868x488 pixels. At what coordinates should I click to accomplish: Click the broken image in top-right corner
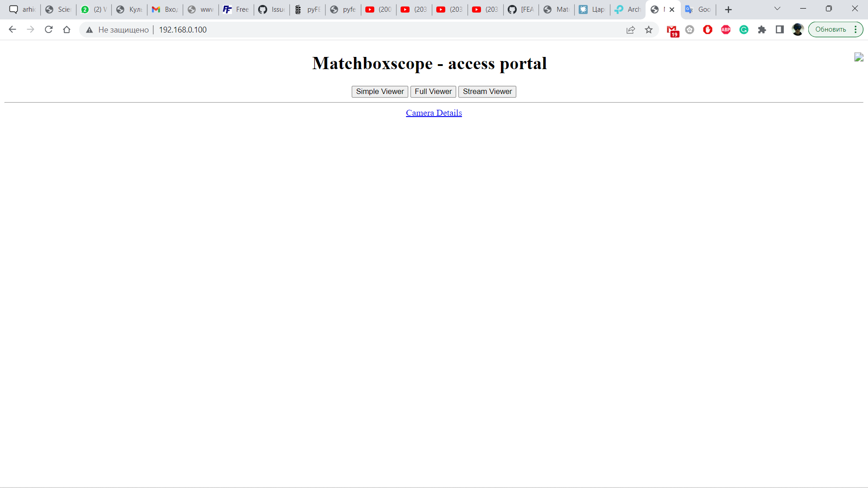coord(859,57)
